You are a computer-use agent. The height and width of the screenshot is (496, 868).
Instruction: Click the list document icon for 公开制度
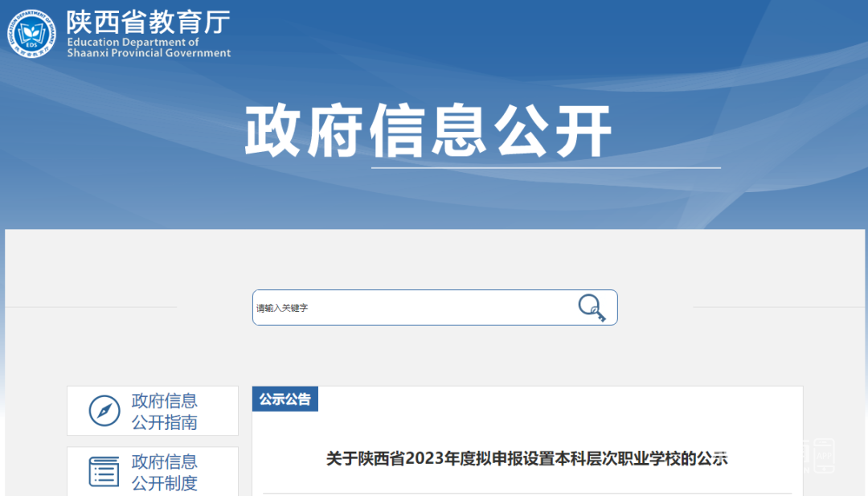coord(104,472)
